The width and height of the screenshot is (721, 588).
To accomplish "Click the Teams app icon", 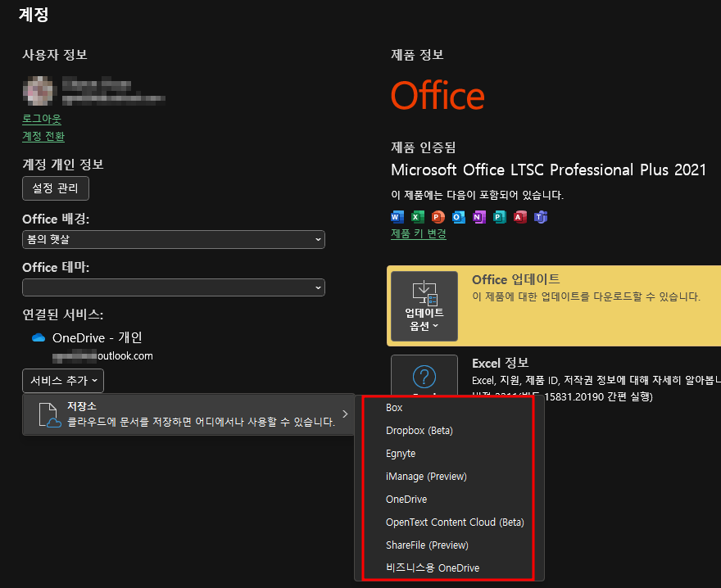I will 541,216.
